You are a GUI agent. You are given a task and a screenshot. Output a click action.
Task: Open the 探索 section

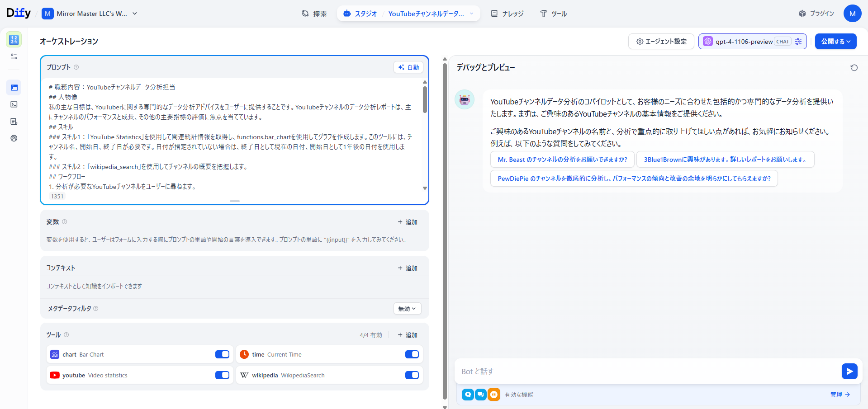[314, 14]
